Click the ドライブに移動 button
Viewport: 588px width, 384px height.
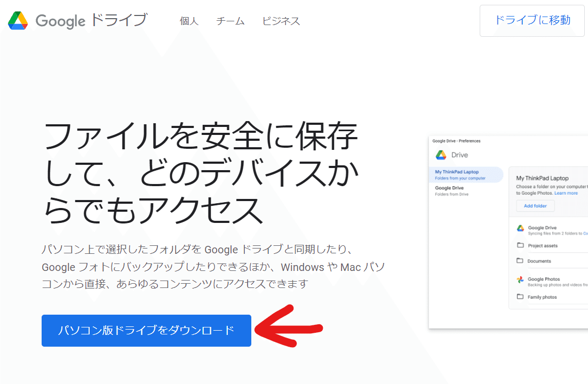532,21
